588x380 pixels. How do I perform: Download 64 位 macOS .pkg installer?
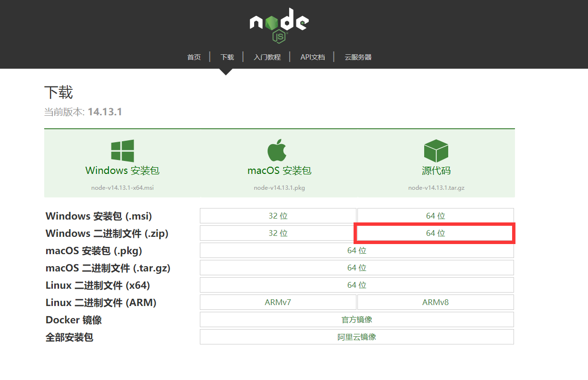pos(357,250)
